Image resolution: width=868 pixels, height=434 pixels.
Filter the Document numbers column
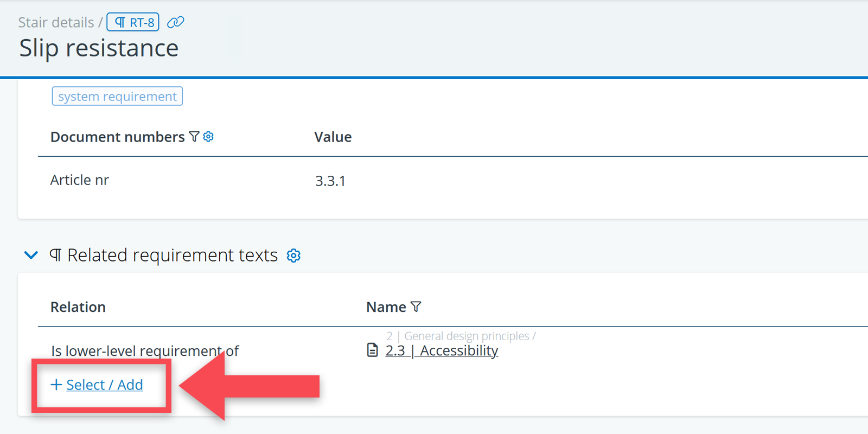(194, 137)
